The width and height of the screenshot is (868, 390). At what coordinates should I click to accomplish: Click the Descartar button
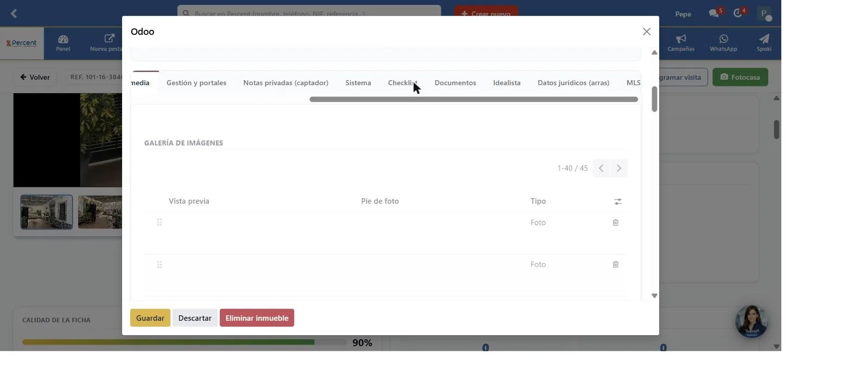tap(195, 318)
